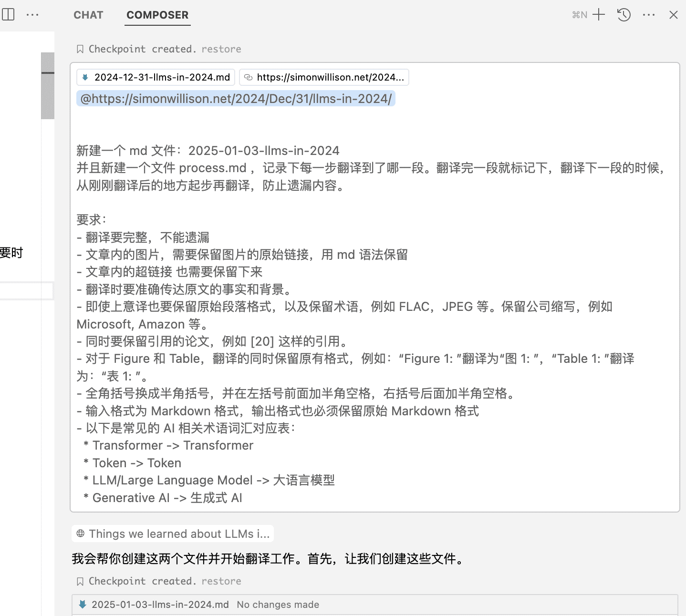Click the 'Transformer -> Transformer' line
Image resolution: width=686 pixels, height=616 pixels.
coord(168,445)
